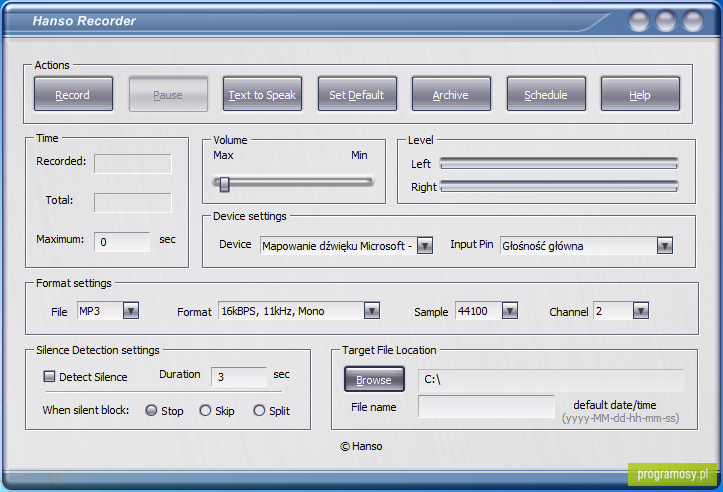Select the Stop radio option

coord(151,410)
